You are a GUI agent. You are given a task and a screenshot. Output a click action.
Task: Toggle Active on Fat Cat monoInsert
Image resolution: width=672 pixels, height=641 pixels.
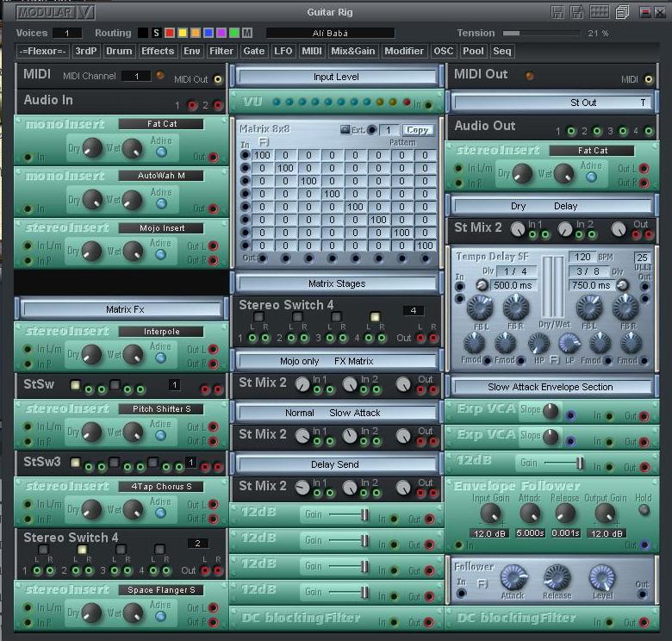(x=162, y=152)
